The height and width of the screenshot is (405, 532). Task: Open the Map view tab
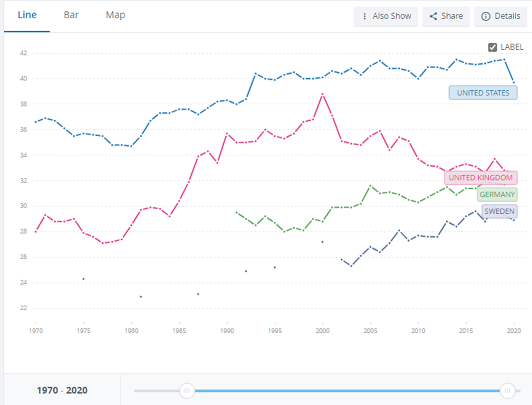115,15
